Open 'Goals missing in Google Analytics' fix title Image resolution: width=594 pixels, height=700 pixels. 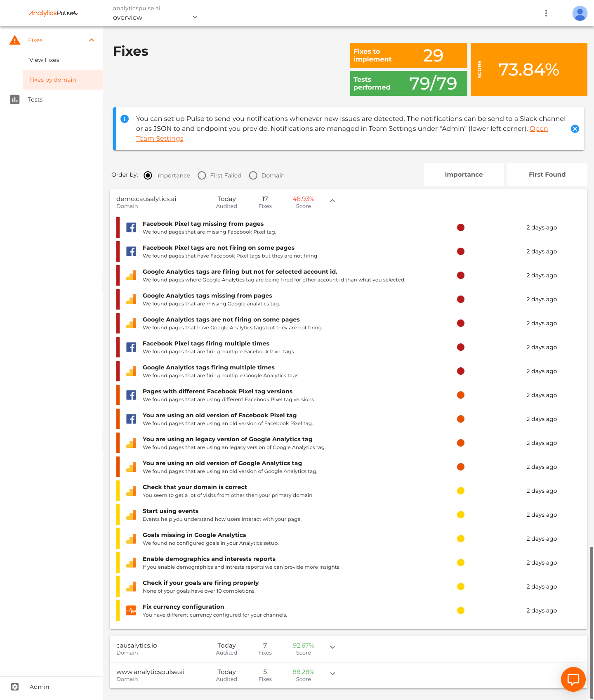(x=194, y=535)
